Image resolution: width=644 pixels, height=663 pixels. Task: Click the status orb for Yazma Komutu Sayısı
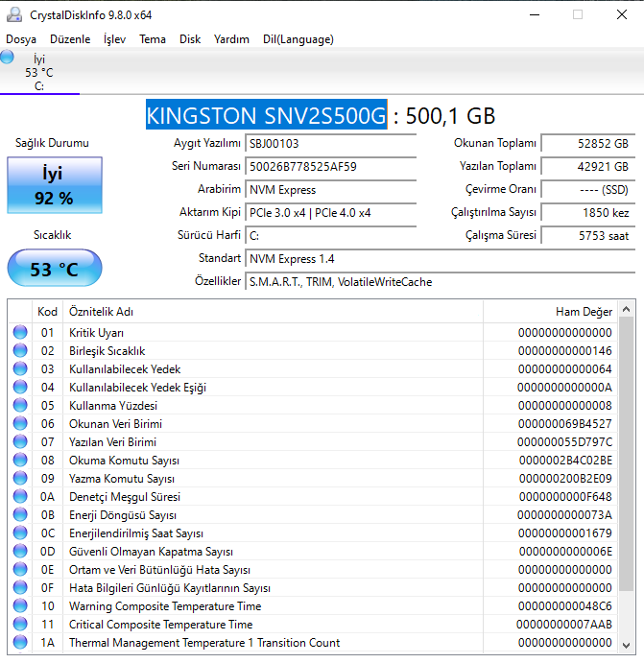pyautogui.click(x=20, y=478)
